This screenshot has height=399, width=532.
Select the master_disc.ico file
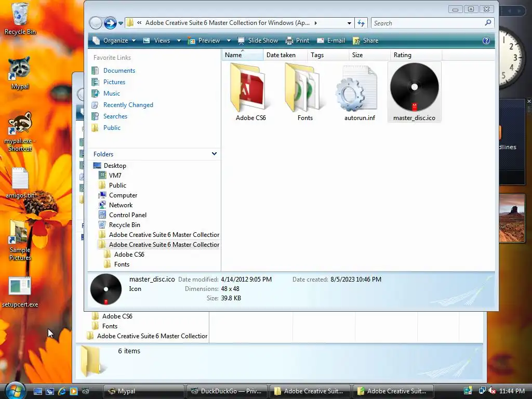[x=414, y=91]
